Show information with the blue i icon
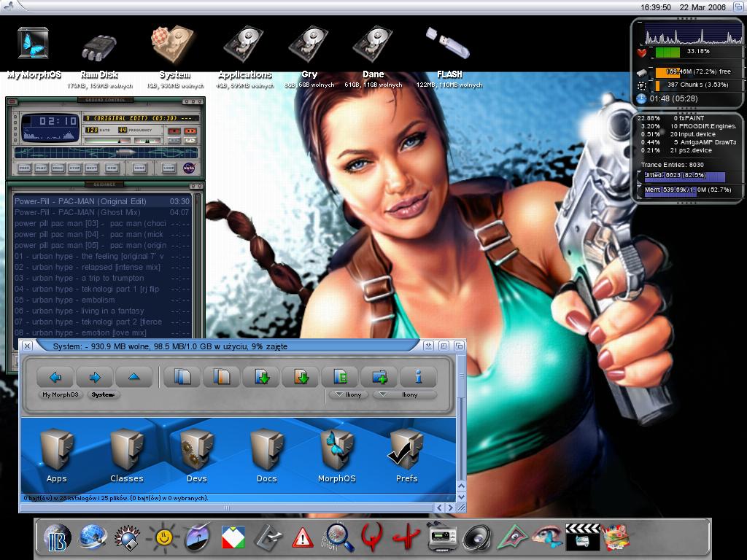Image resolution: width=747 pixels, height=560 pixels. coord(419,377)
